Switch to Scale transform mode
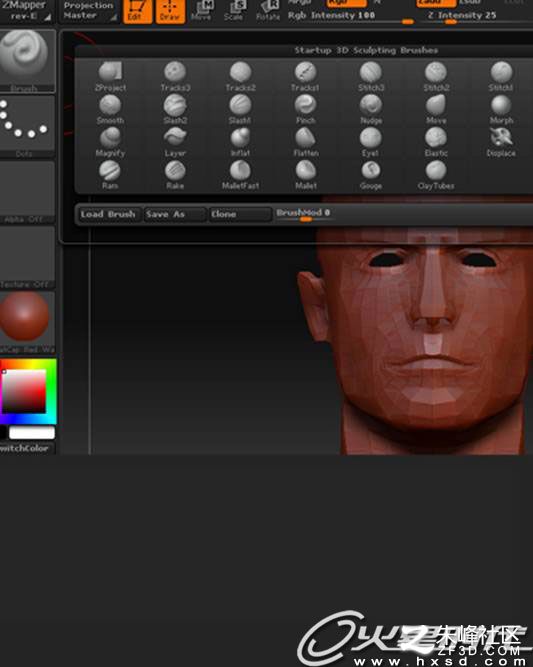533x667 pixels. click(x=234, y=11)
